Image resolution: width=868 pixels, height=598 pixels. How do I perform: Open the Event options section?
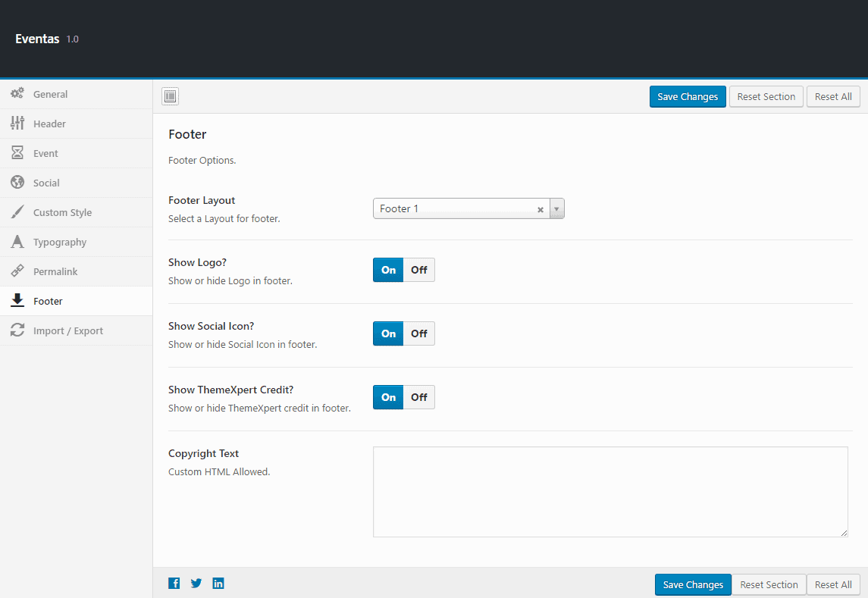point(47,152)
